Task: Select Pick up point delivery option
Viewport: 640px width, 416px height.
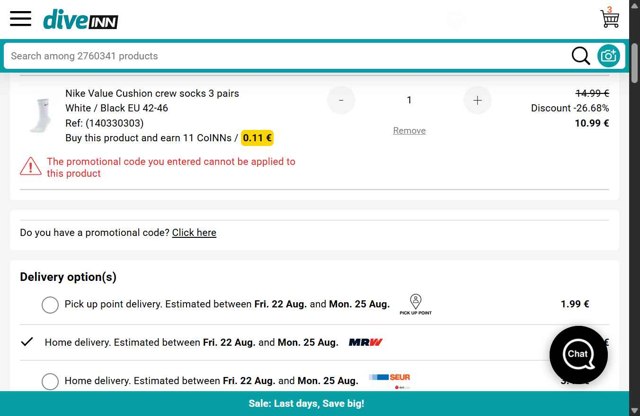Action: coord(50,305)
